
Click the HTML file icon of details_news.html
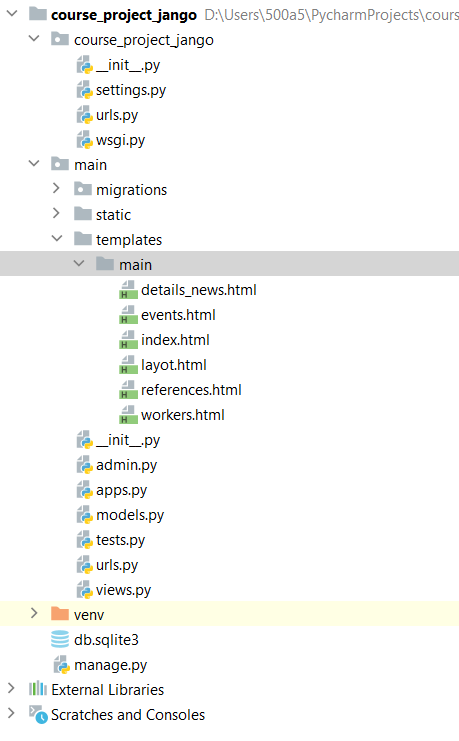click(128, 290)
